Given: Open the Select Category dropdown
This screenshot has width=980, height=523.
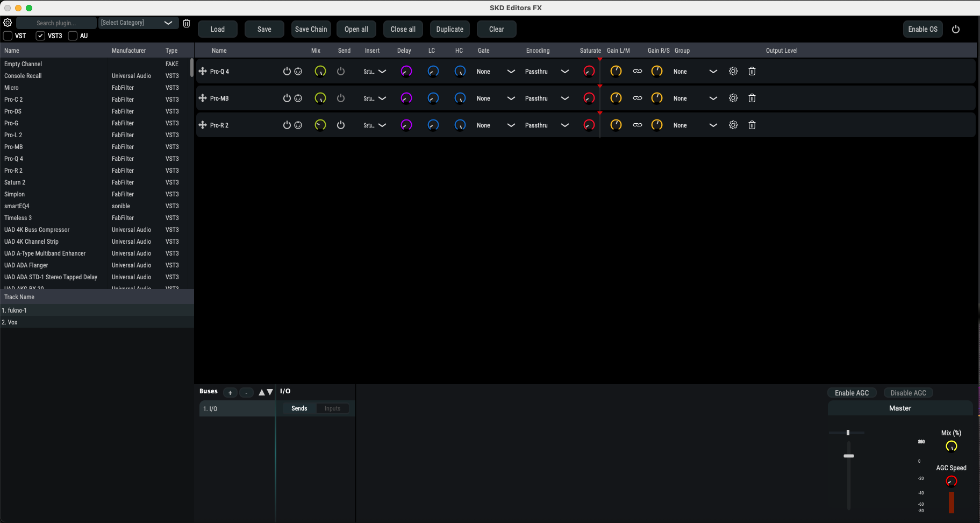Looking at the screenshot, I should [138, 23].
